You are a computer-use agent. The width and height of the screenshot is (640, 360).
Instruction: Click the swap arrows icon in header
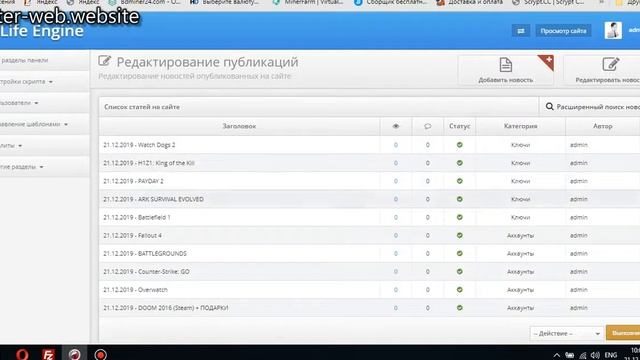521,31
